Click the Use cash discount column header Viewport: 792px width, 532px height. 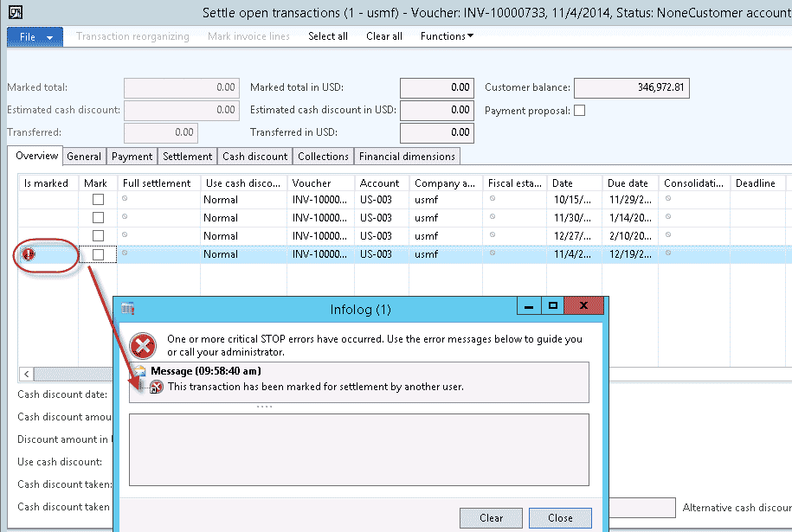click(x=243, y=183)
